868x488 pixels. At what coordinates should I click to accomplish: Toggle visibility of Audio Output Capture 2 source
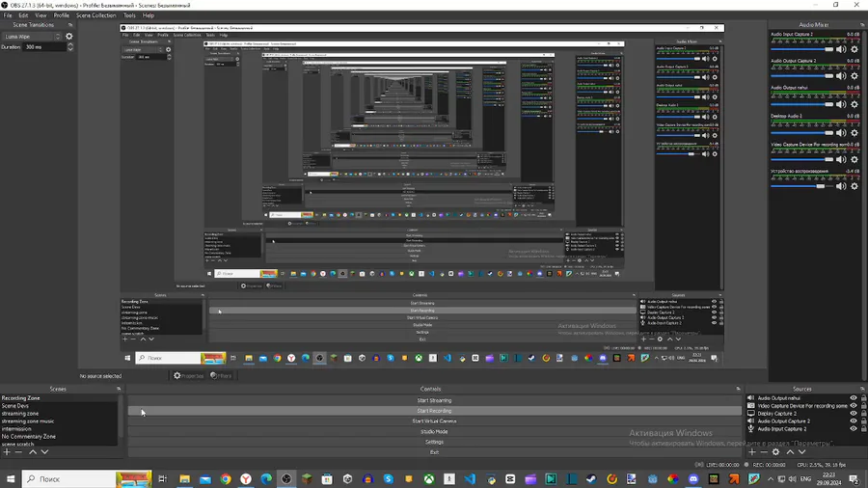tap(854, 421)
